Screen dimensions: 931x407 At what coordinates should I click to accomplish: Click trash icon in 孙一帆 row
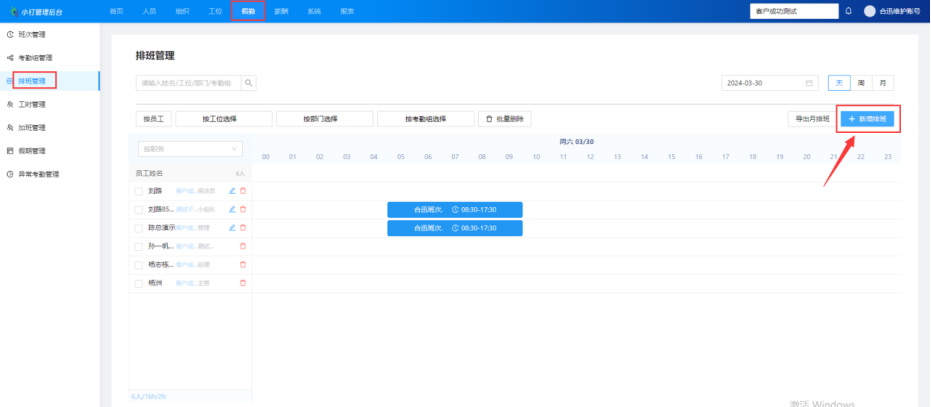coord(242,246)
